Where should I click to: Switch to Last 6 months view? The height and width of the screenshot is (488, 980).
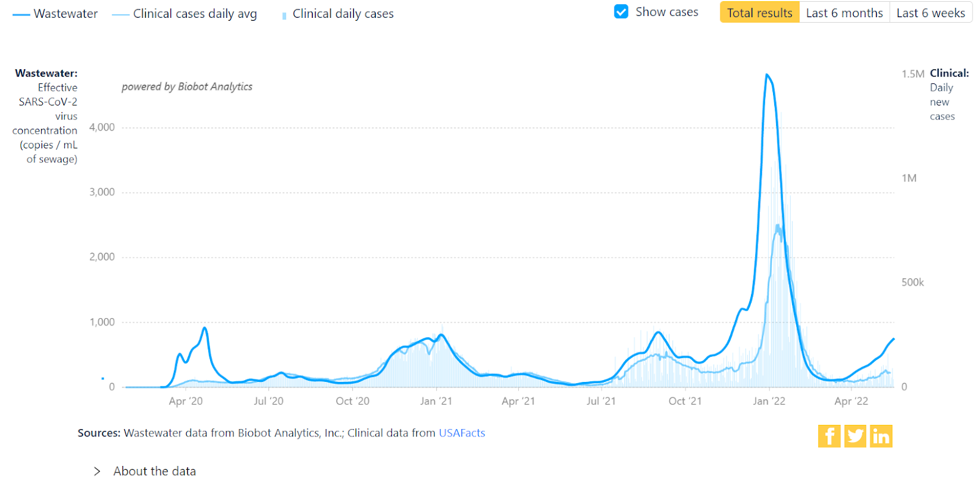click(x=844, y=13)
